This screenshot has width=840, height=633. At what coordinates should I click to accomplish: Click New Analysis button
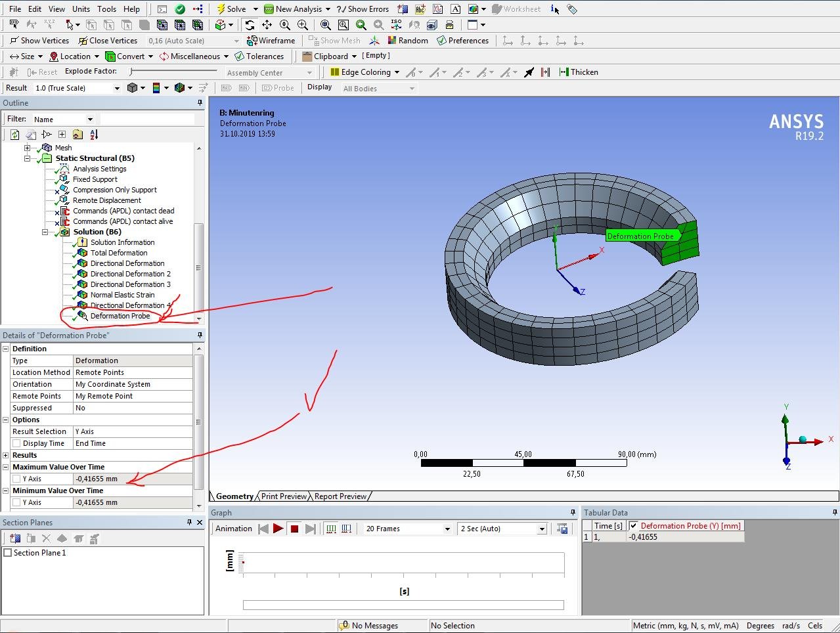(297, 9)
